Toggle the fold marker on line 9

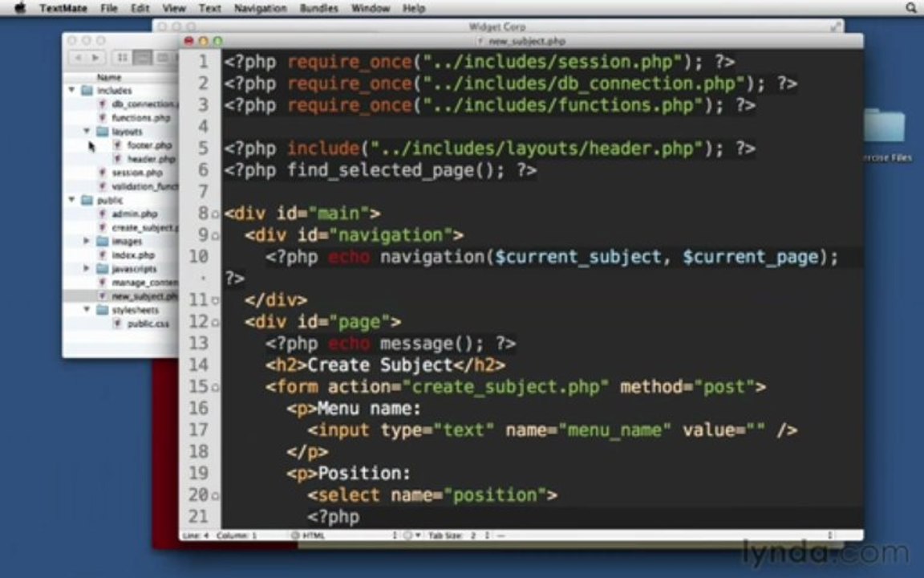(x=215, y=236)
